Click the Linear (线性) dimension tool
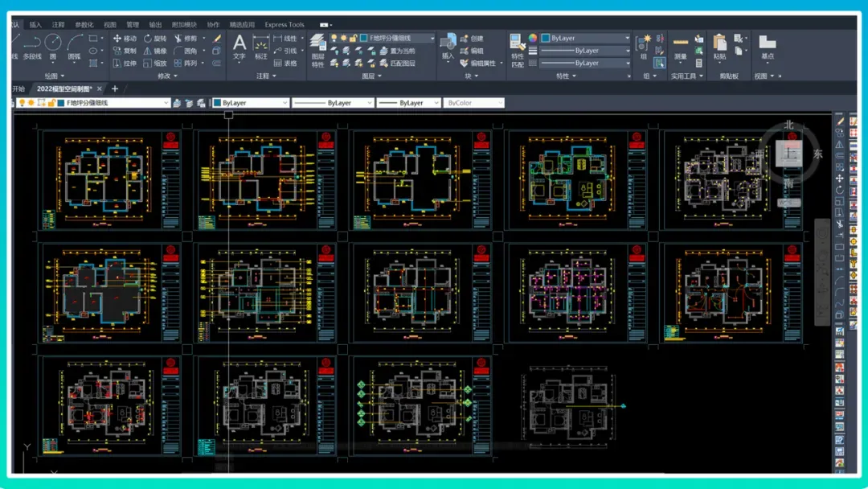This screenshot has width=868, height=489. [285, 39]
